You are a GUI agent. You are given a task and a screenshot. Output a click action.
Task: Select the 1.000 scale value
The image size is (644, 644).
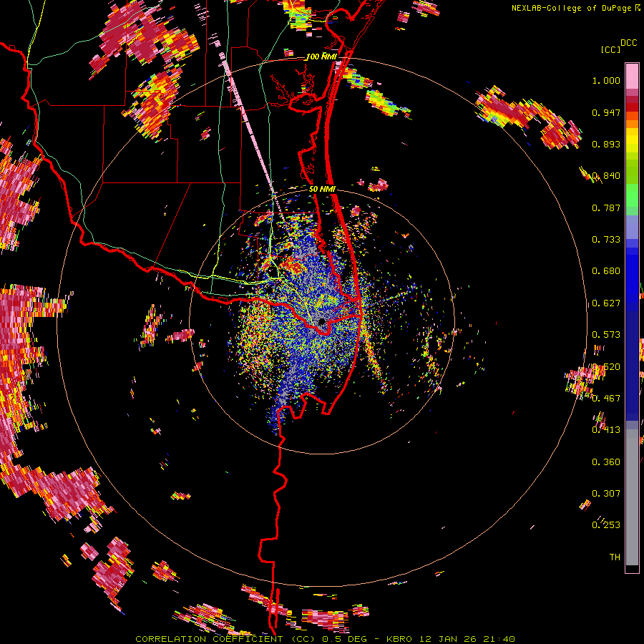coord(606,80)
